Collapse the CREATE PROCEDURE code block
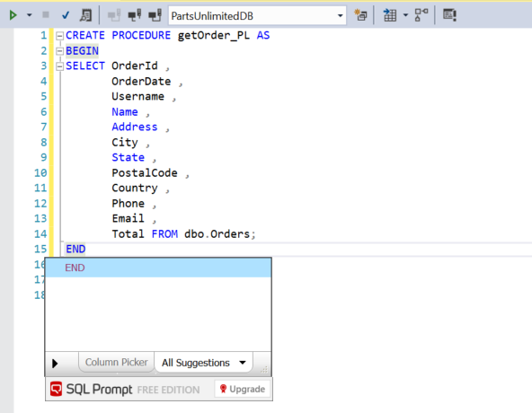 59,36
